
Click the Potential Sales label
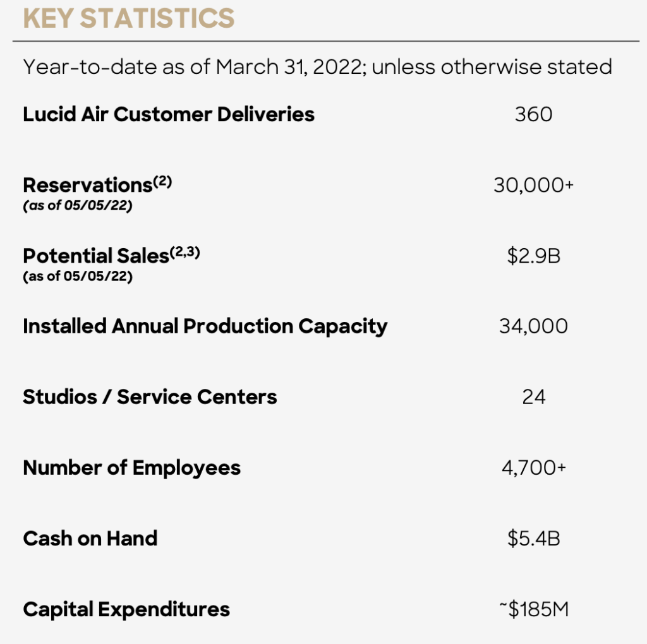(x=96, y=256)
